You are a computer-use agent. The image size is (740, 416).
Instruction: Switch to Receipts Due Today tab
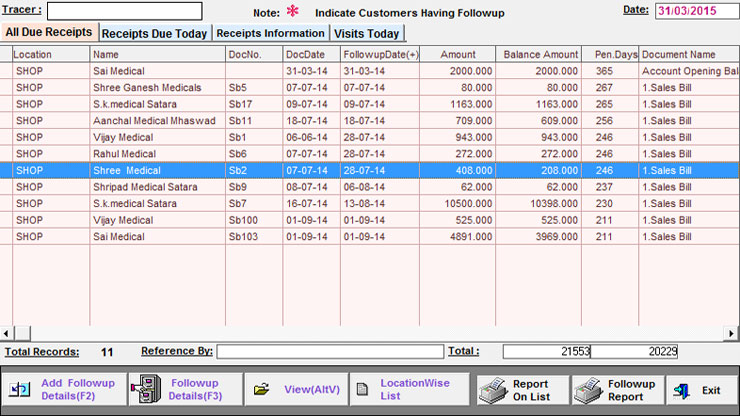(155, 34)
